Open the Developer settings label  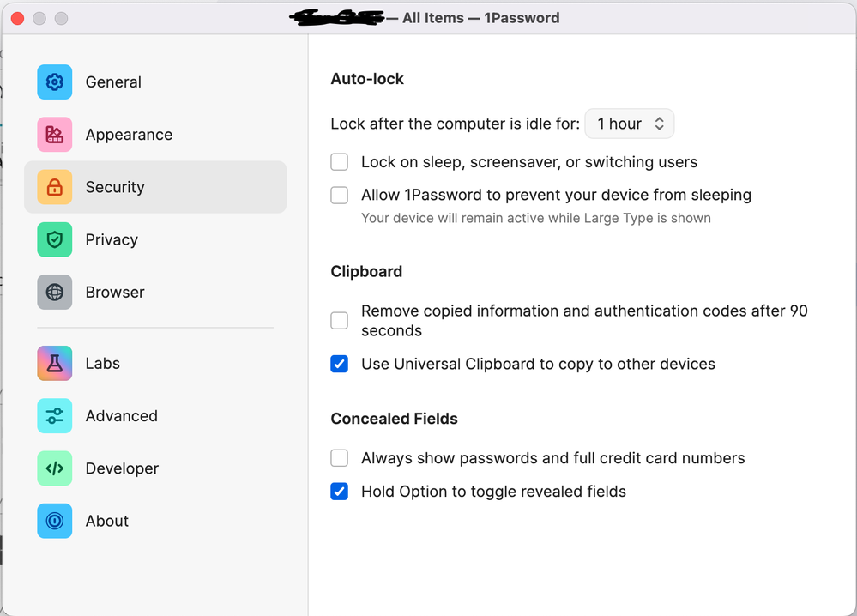click(x=122, y=468)
